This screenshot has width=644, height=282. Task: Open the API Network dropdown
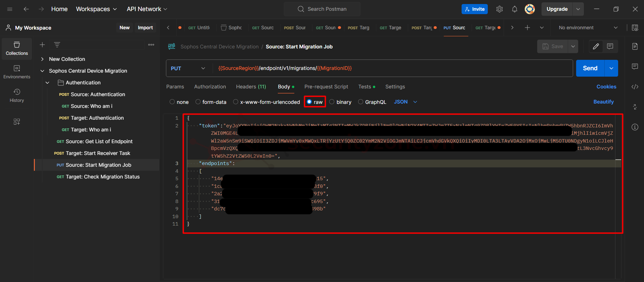(x=147, y=9)
